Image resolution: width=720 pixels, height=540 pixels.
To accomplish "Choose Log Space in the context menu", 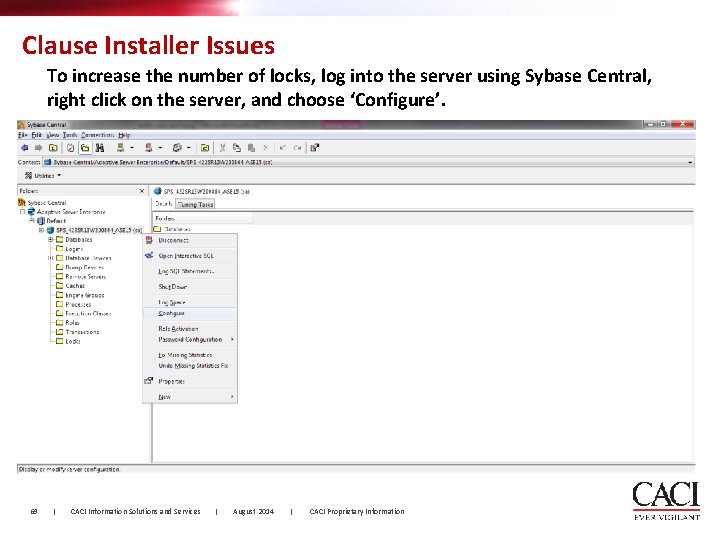I will coord(190,302).
